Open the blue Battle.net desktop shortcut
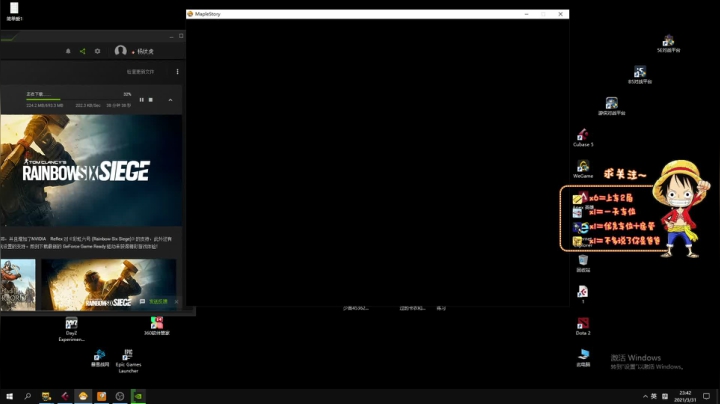This screenshot has height=404, width=720. tap(100, 358)
